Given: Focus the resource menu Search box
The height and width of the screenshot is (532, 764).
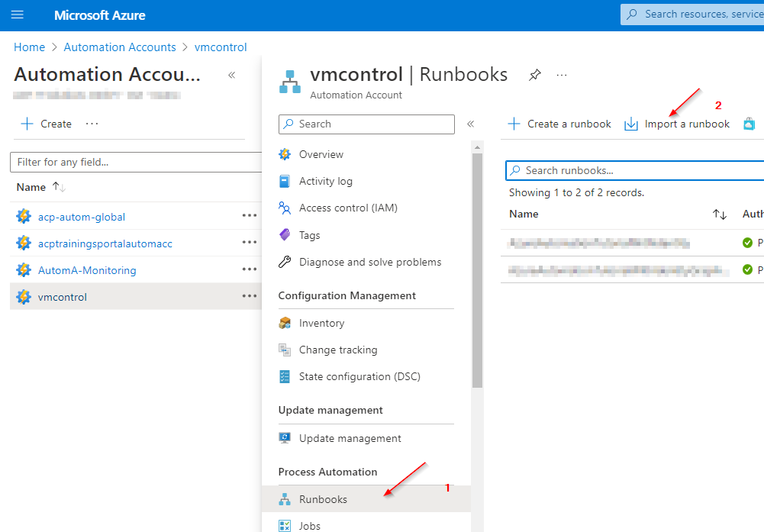Looking at the screenshot, I should tap(366, 124).
